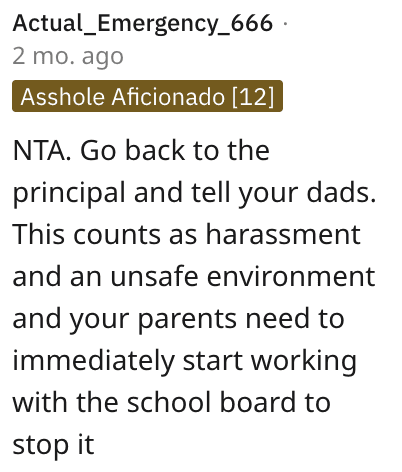Click the word 'environment' in the comment
Screen dimensions: 402x472
[x=291, y=277]
